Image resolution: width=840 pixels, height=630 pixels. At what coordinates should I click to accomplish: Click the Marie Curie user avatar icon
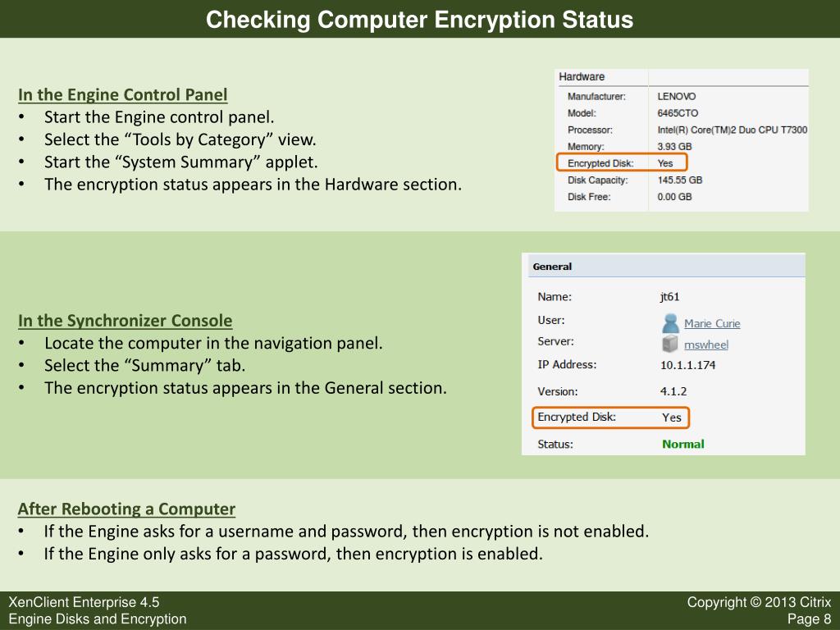tap(670, 323)
